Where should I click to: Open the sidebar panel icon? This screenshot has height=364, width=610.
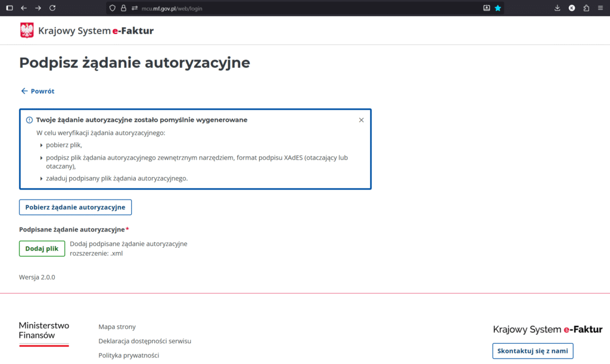pyautogui.click(x=9, y=8)
